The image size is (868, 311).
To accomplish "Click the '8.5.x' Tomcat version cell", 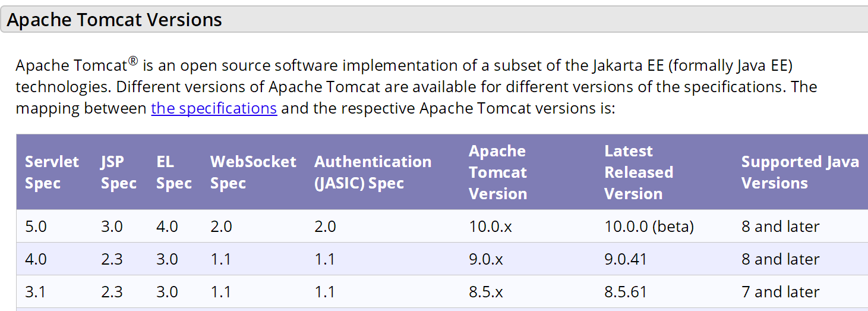I will [486, 292].
